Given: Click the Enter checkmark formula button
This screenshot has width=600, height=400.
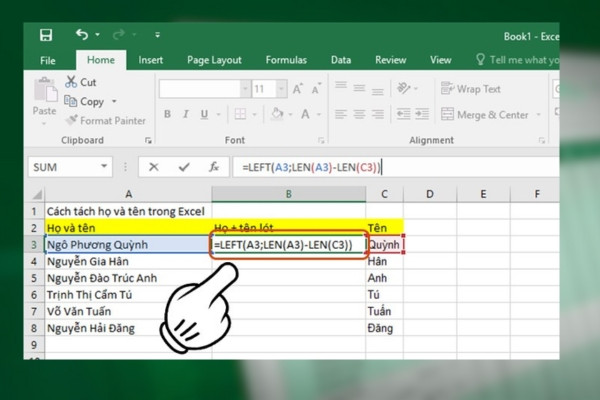Looking at the screenshot, I should click(x=184, y=167).
